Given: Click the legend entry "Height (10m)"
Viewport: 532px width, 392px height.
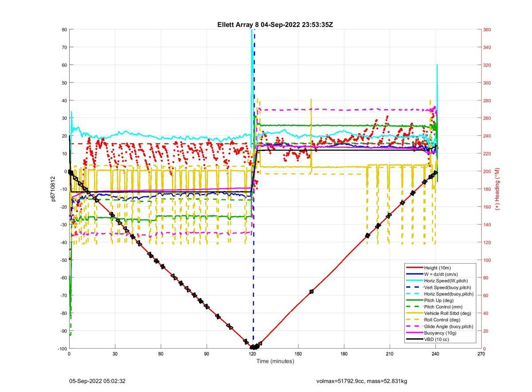Looking at the screenshot, I should click(437, 268).
